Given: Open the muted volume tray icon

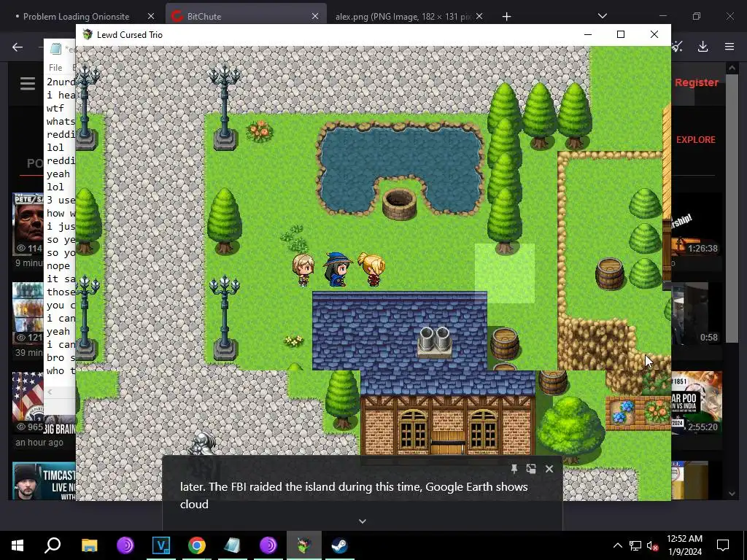Looking at the screenshot, I should pyautogui.click(x=653, y=545).
